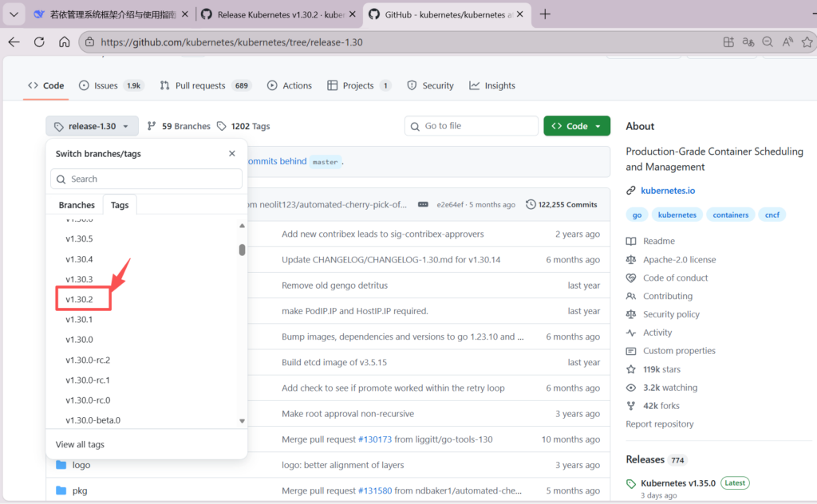Viewport: 817px width, 504px height.
Task: Click the Activity pulse icon in sidebar
Action: [631, 333]
